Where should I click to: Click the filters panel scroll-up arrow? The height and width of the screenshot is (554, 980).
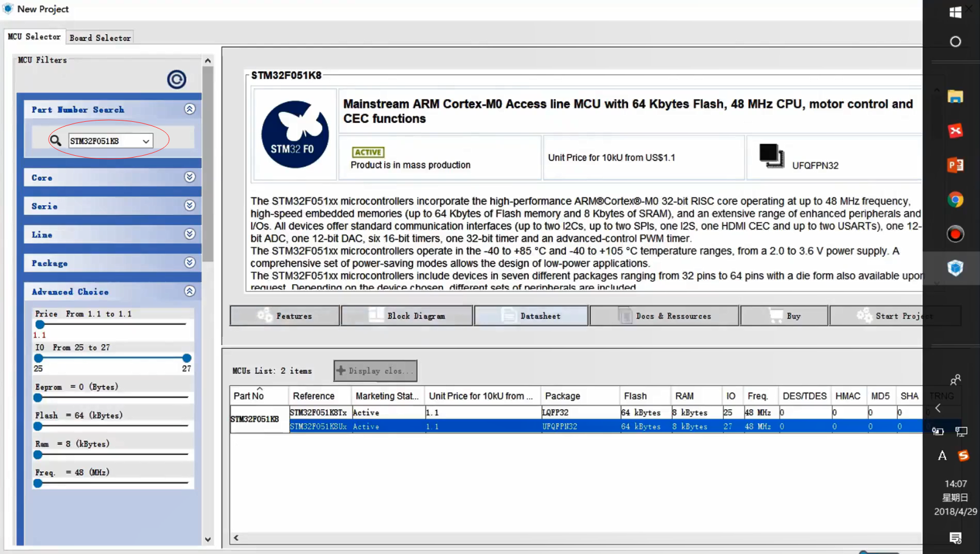pos(208,61)
